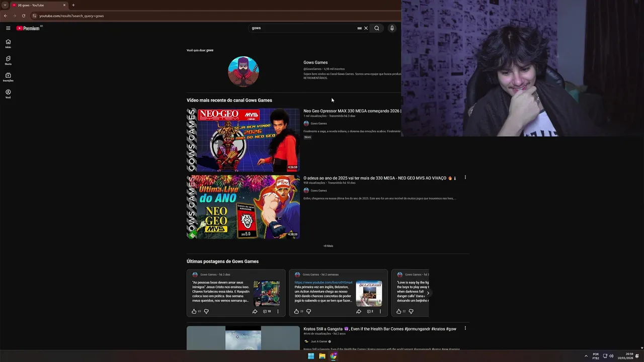
Task: Open the youtube.com/live link in post
Action: coord(324,283)
